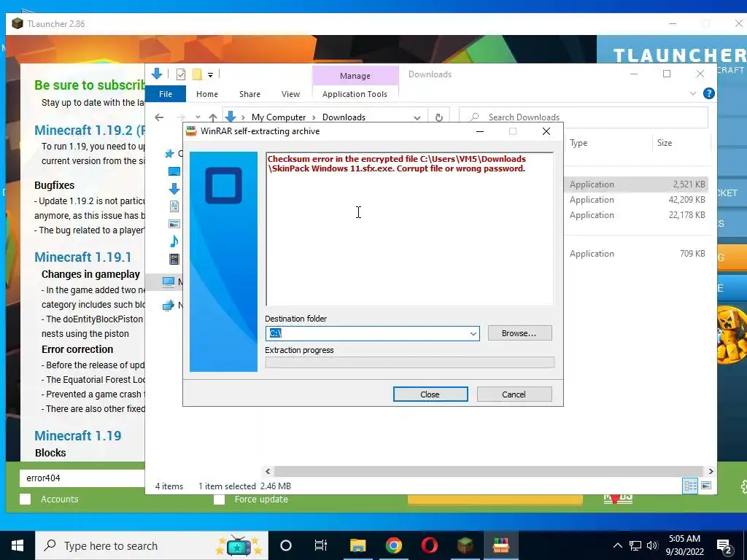
Task: Select the 2,521 KB Application row
Action: (638, 184)
